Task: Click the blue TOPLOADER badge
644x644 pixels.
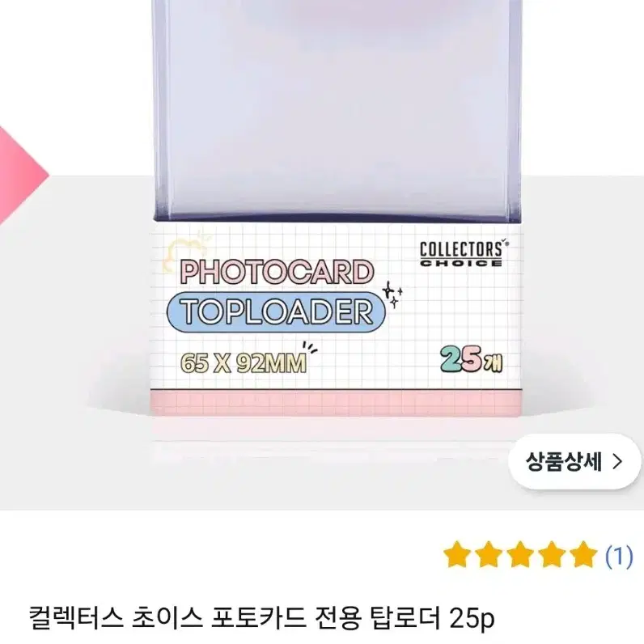Action: [x=276, y=311]
